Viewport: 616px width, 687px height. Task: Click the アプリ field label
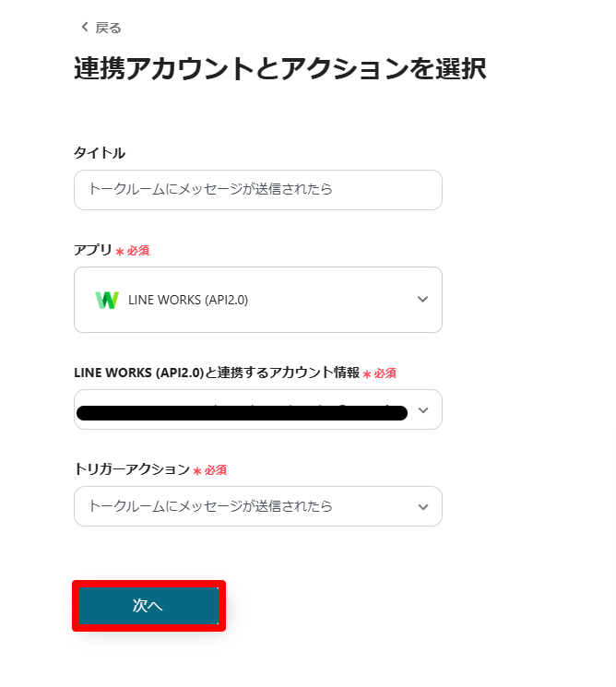pos(92,250)
